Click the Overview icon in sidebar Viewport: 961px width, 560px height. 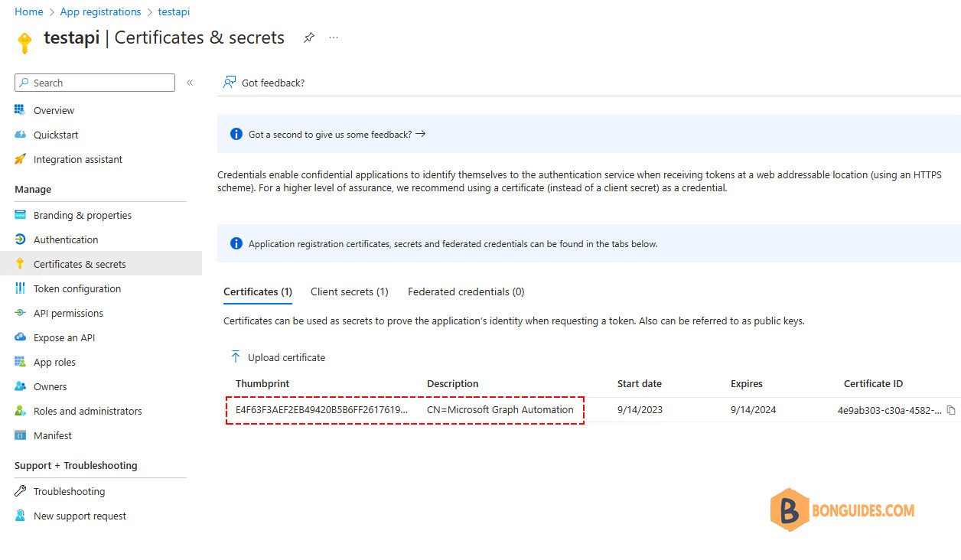(x=20, y=110)
